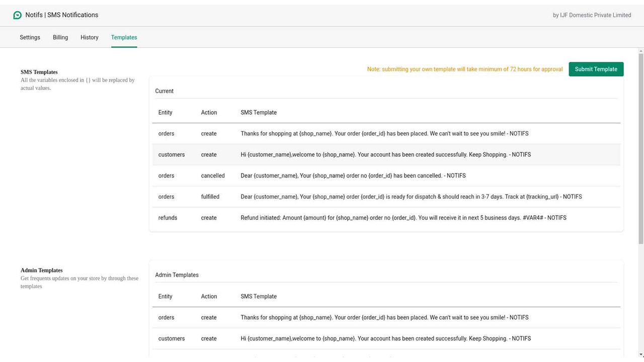
Task: Click the Submit Template button
Action: point(596,69)
